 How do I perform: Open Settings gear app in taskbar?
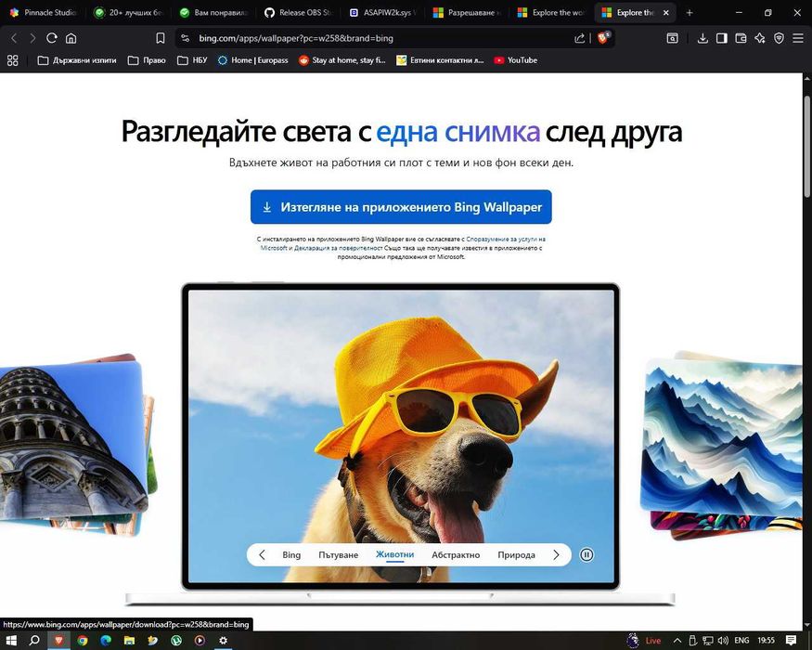(224, 640)
